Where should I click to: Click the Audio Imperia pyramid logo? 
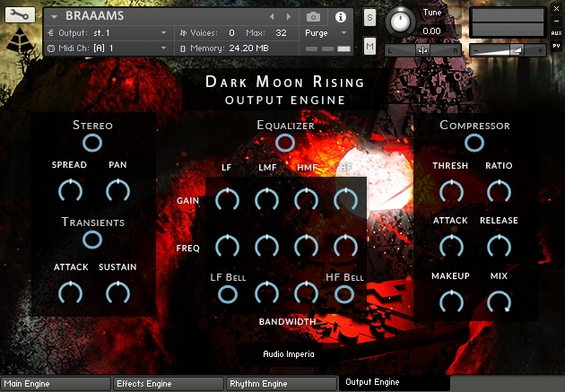(x=20, y=40)
